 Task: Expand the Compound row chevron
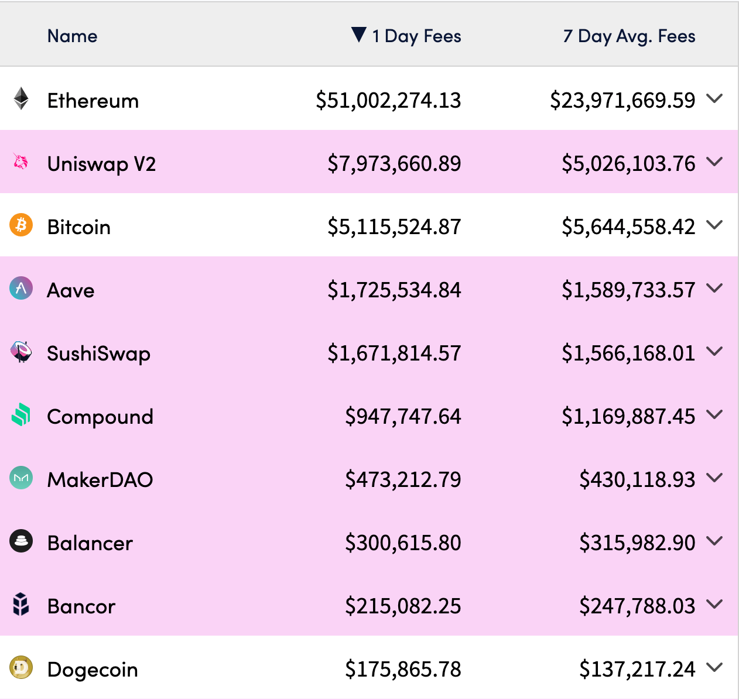(x=714, y=414)
